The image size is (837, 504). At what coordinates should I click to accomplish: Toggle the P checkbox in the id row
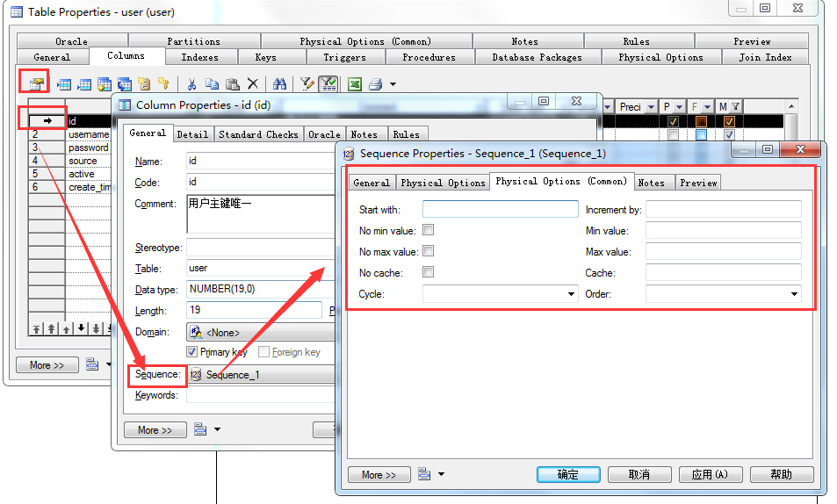point(673,121)
